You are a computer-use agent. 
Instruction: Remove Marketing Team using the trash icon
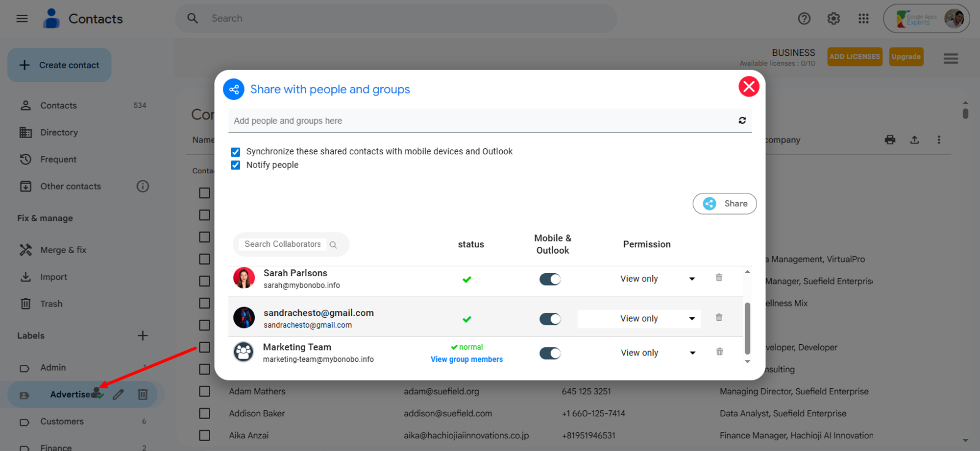(x=719, y=352)
